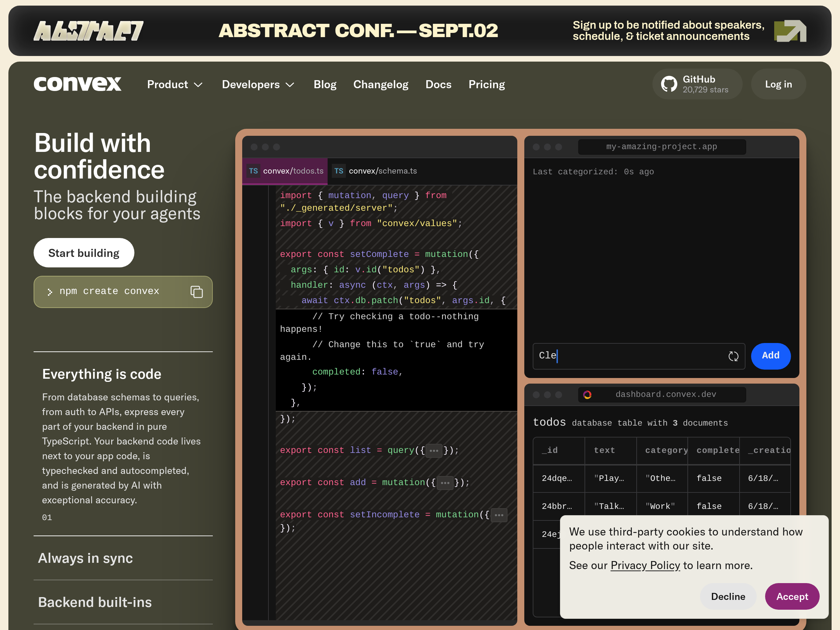
Task: Click the text column header
Action: 611,450
